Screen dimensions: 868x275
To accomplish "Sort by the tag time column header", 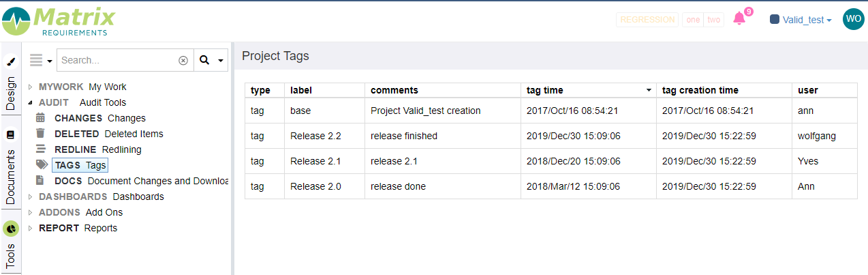I will (588, 90).
